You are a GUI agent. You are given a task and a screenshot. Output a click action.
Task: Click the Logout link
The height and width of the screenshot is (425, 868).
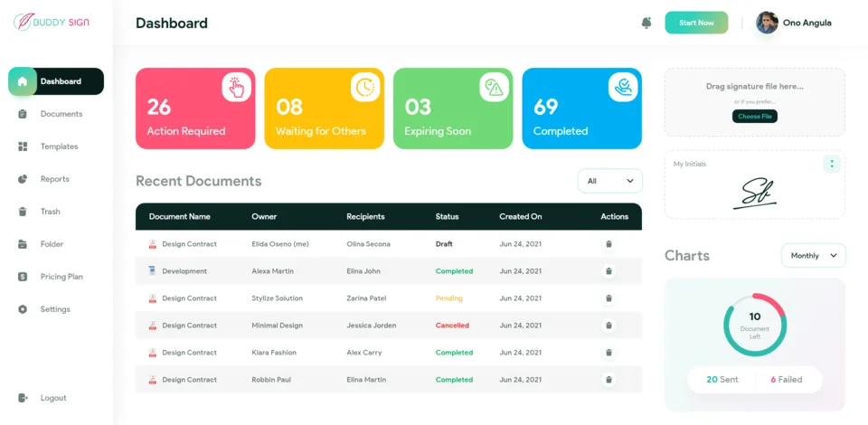click(53, 398)
